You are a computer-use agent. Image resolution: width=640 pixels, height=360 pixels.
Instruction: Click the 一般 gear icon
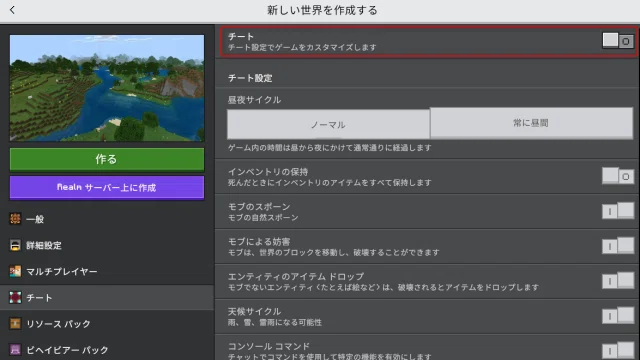point(15,219)
